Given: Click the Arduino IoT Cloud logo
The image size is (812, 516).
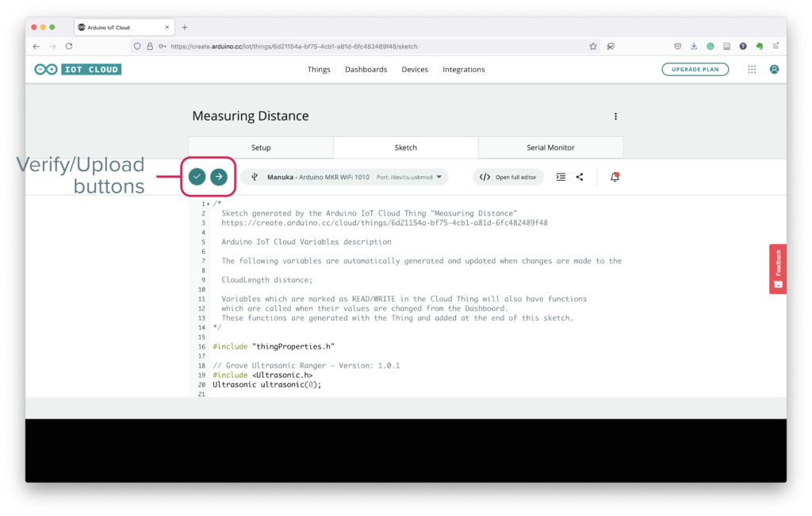Looking at the screenshot, I should [78, 69].
